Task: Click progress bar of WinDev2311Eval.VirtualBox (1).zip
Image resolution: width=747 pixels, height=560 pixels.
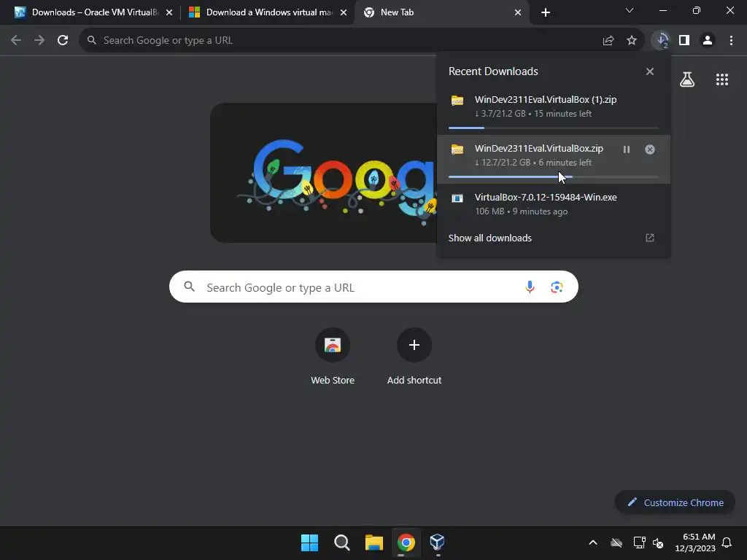Action: tap(554, 128)
